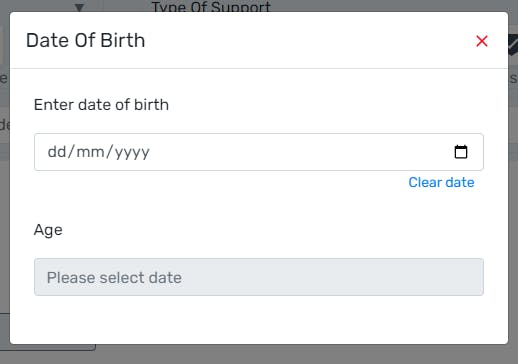Click the disabled Age field
The width and height of the screenshot is (518, 364).
pyautogui.click(x=259, y=277)
